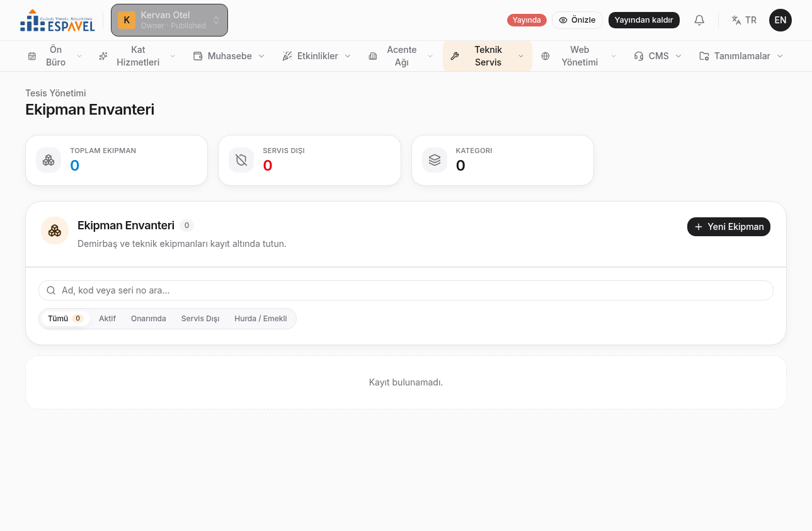Expand the Ön Büro menu chevron
812x531 pixels.
click(x=79, y=56)
